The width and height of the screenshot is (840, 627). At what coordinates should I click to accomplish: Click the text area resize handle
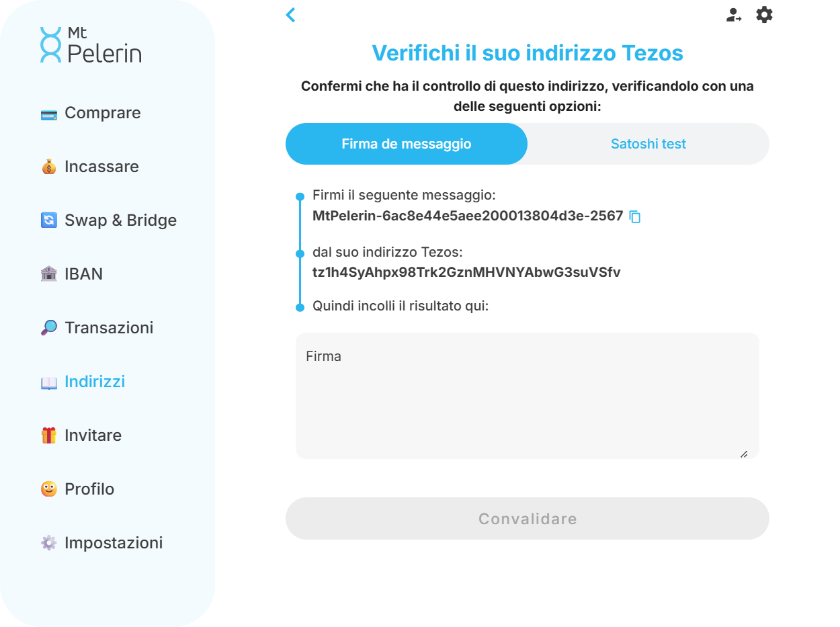click(x=744, y=454)
